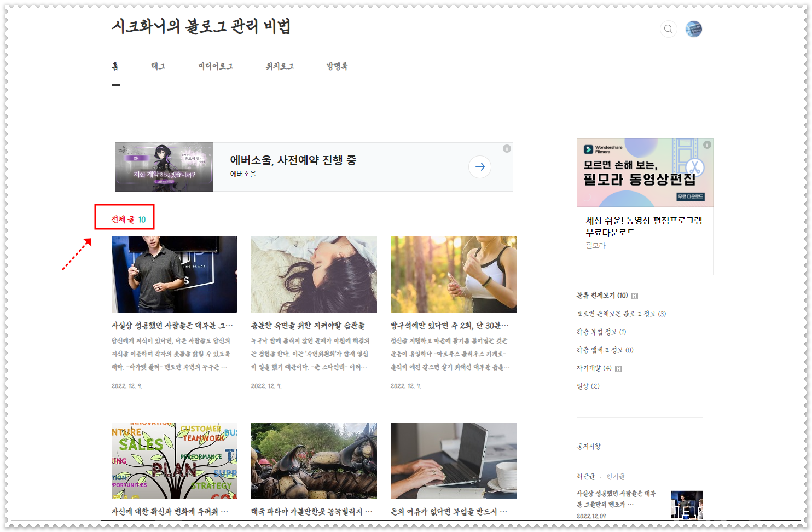812x532 pixels.
Task: Open the profile avatar icon
Action: pyautogui.click(x=694, y=29)
